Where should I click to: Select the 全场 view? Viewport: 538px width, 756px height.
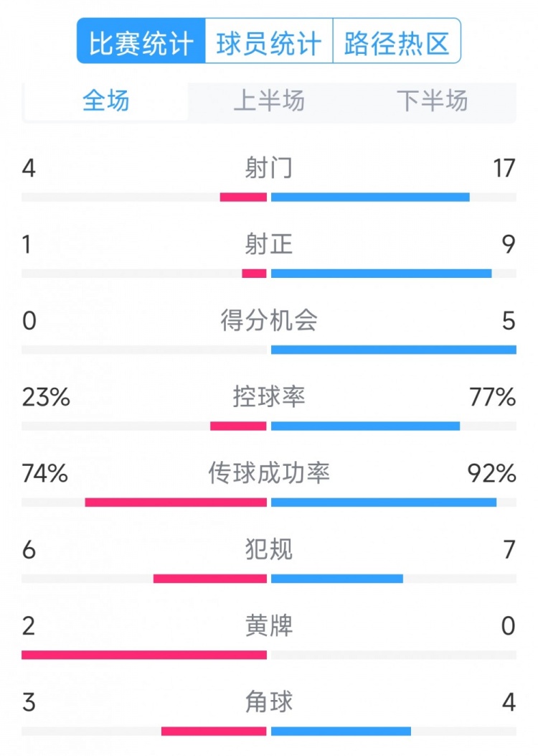click(105, 101)
